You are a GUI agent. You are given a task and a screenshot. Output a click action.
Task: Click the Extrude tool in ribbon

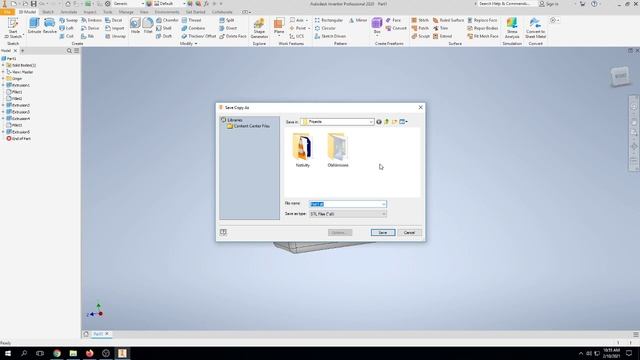[34, 26]
